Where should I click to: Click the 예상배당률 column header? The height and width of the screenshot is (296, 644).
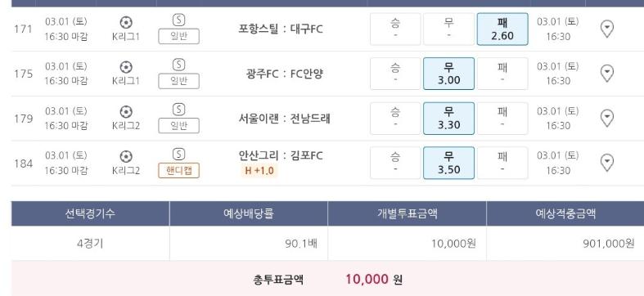249,213
